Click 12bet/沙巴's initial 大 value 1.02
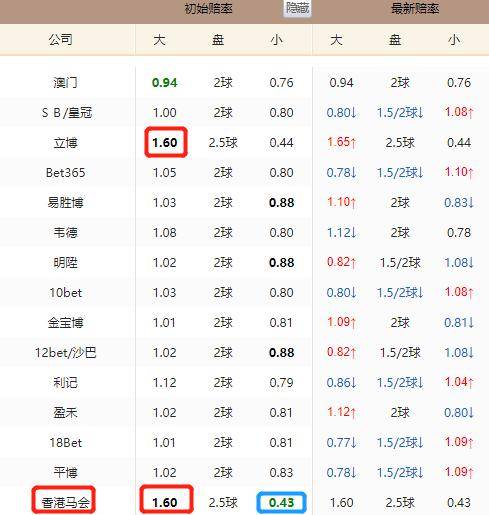Image resolution: width=489 pixels, height=515 pixels. [x=165, y=353]
